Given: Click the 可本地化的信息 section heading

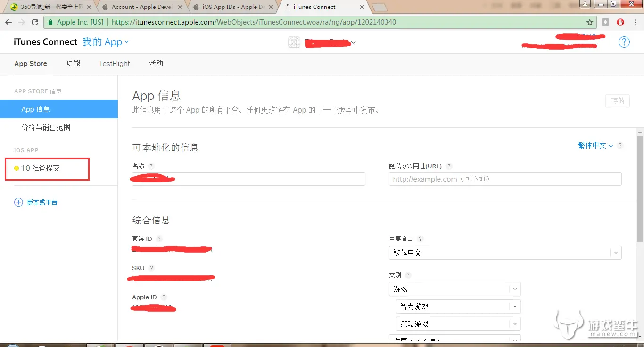Looking at the screenshot, I should coord(165,148).
